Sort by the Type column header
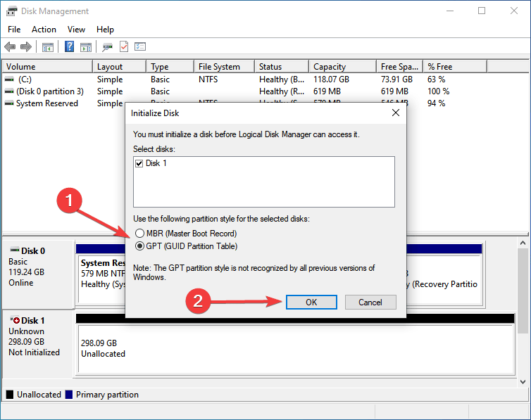This screenshot has height=420, width=531. 170,67
